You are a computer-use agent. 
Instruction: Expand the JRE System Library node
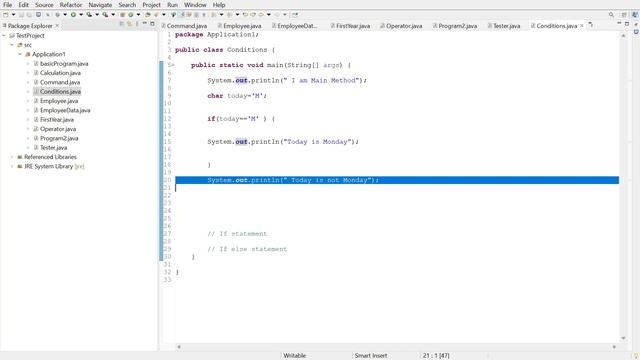pos(12,166)
